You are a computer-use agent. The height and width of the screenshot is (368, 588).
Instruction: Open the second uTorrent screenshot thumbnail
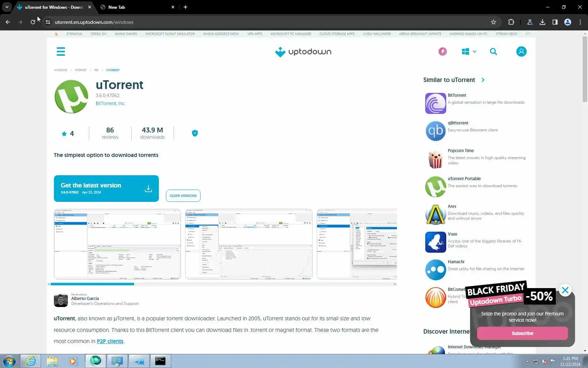(x=248, y=244)
